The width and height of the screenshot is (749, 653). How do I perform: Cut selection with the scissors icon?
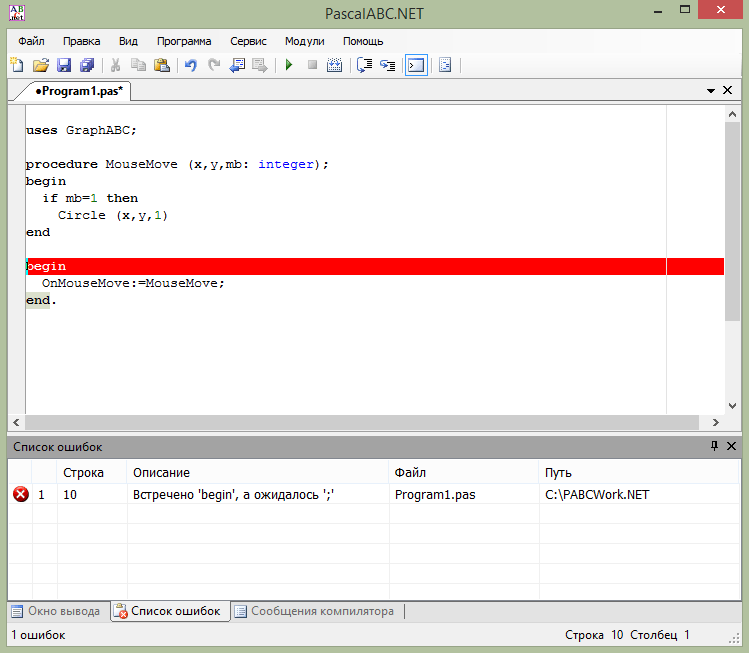point(115,65)
